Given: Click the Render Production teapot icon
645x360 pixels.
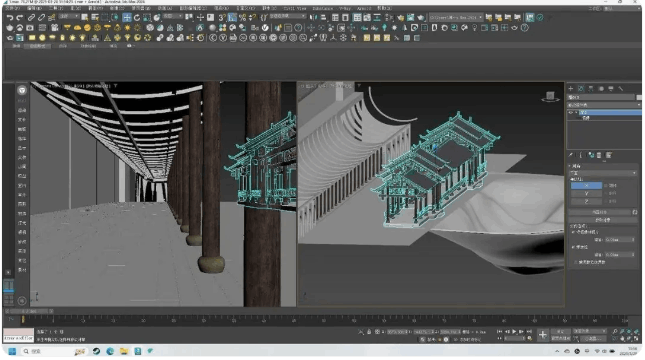Looking at the screenshot, I should (420, 17).
